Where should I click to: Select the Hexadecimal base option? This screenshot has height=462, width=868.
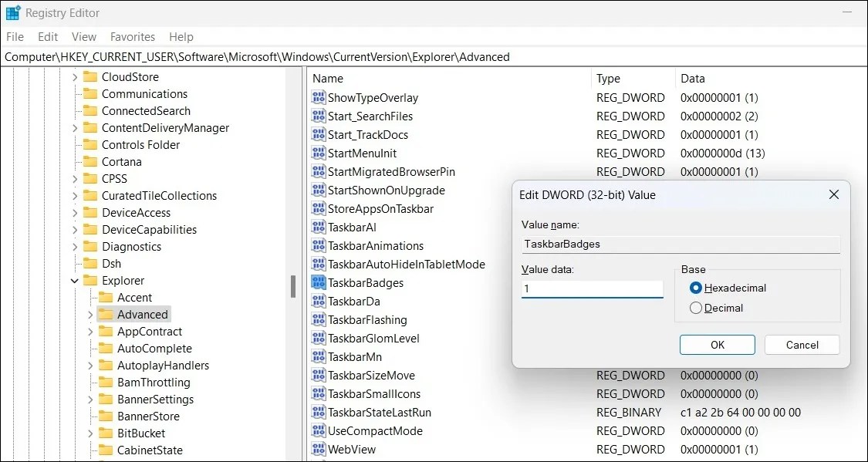point(696,288)
